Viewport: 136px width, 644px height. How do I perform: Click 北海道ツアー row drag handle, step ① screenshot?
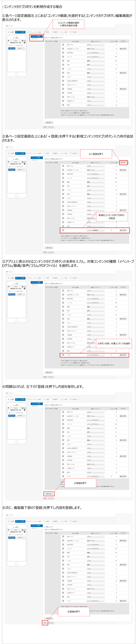[63, 101]
